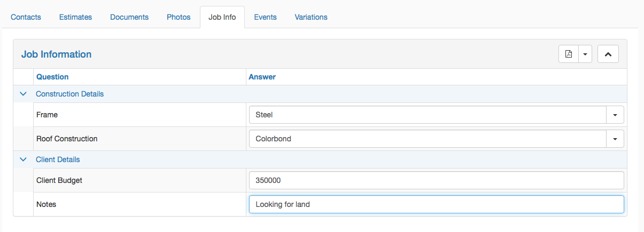The image size is (644, 232).
Task: Click the Client Budget input field
Action: click(x=437, y=180)
